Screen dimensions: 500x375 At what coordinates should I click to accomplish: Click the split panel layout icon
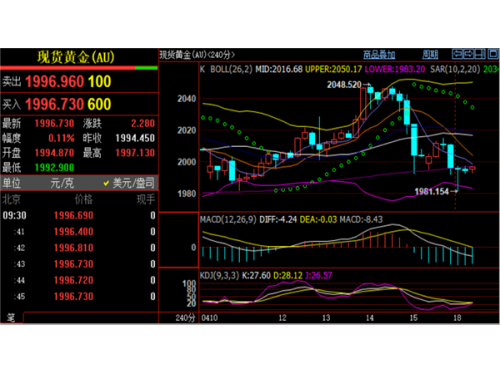point(480,54)
